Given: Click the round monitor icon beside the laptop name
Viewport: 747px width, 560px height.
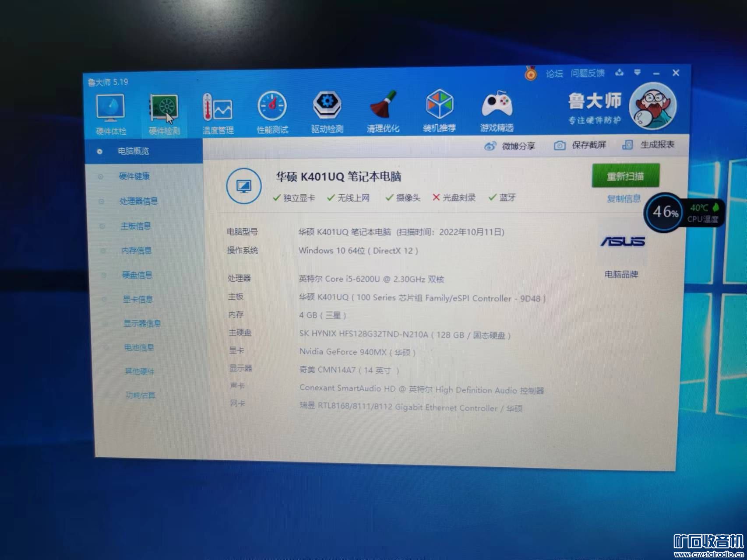Looking at the screenshot, I should (244, 186).
